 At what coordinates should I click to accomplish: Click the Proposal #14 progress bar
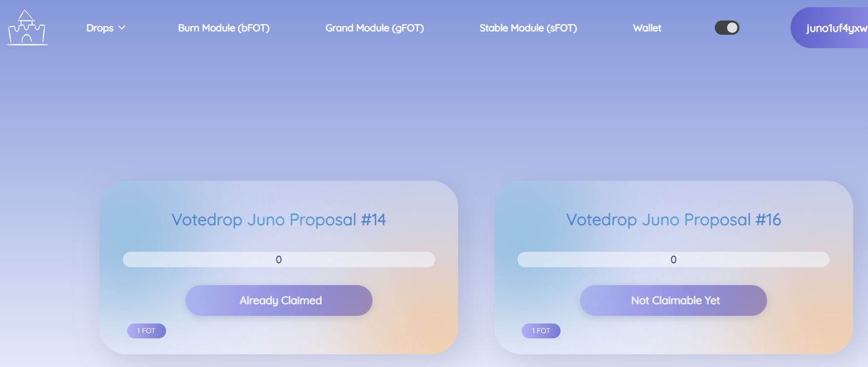click(279, 260)
